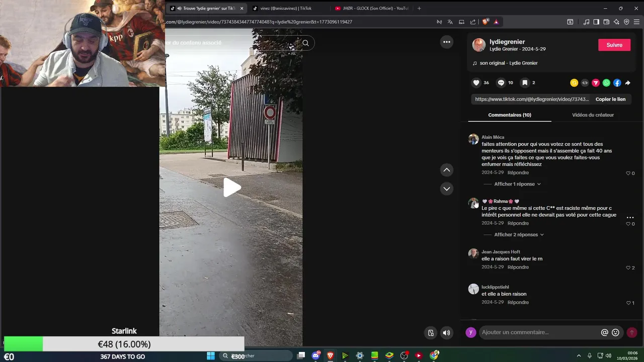
Task: Bookmark the video with the save icon
Action: coord(525,83)
